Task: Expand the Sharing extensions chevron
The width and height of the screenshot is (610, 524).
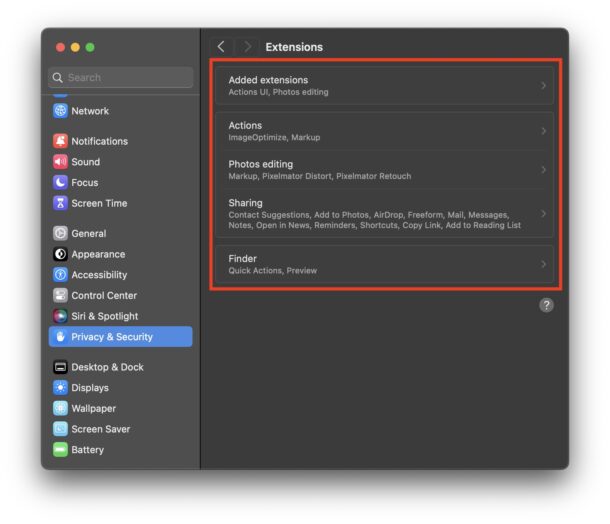Action: 543,214
